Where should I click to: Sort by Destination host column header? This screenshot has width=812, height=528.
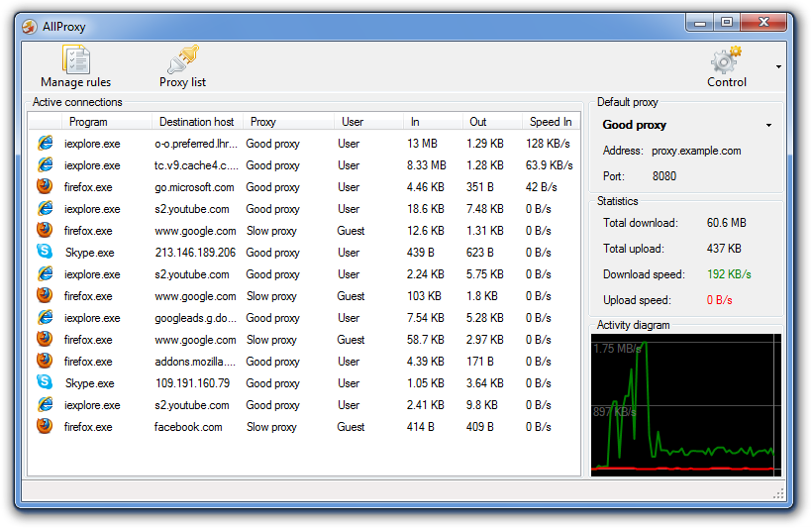196,122
